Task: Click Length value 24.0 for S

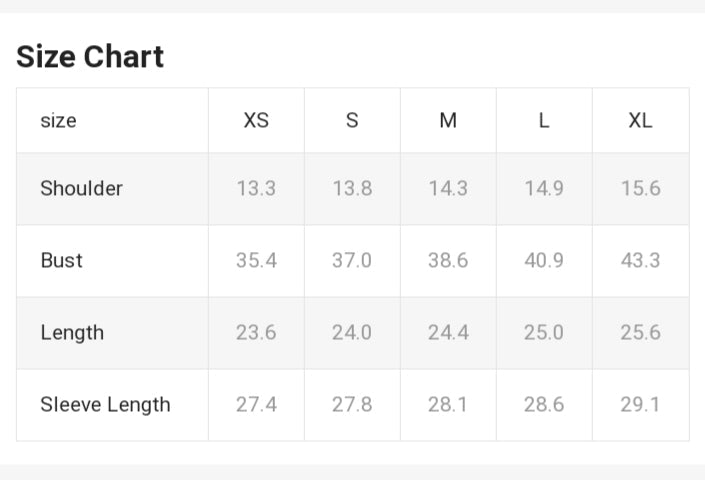Action: (x=352, y=332)
